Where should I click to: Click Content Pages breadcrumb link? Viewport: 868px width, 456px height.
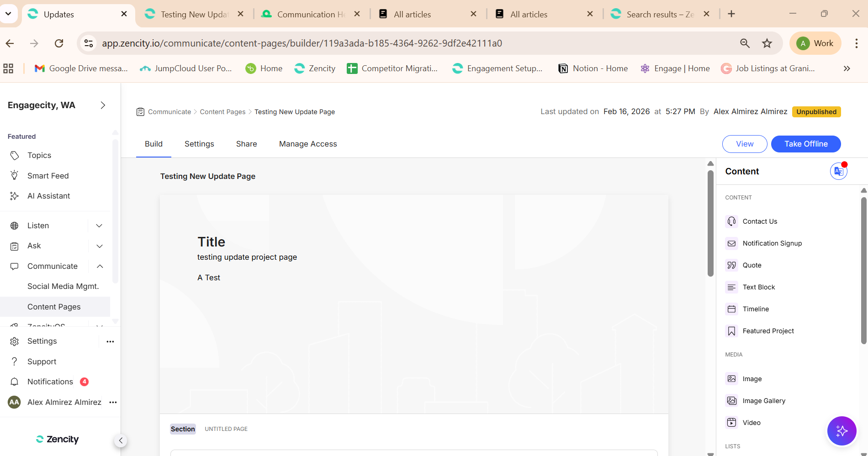coord(222,112)
